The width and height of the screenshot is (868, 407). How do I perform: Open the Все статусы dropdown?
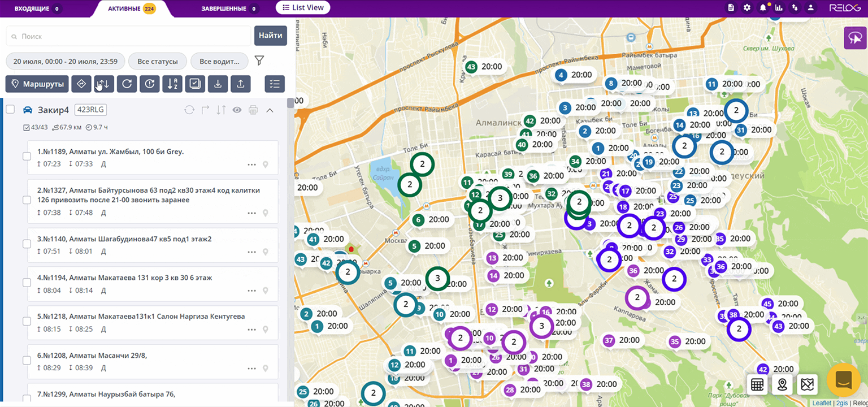pyautogui.click(x=158, y=61)
